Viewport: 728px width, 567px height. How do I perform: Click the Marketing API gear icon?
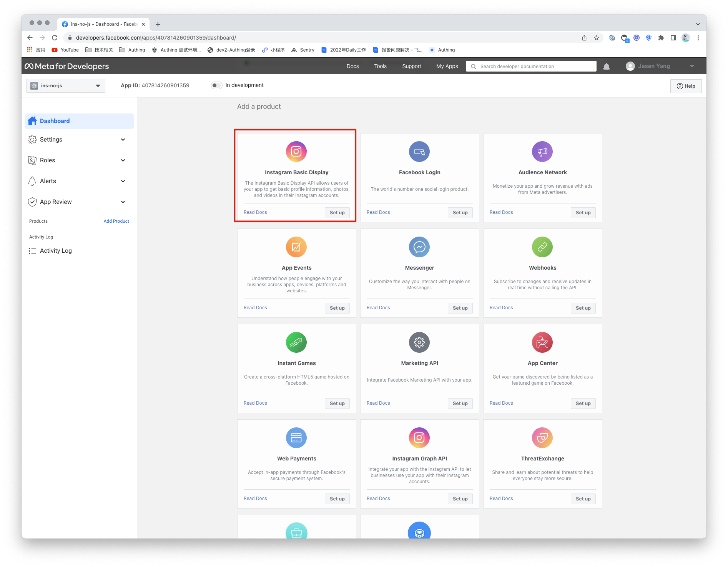click(419, 342)
